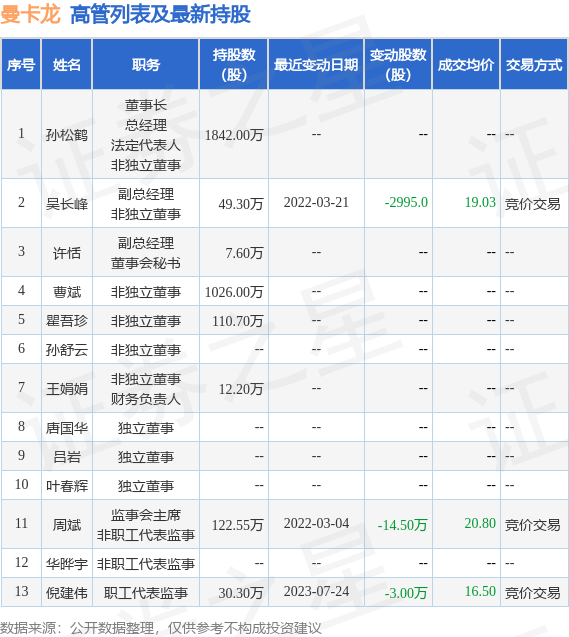Select the name 孙松鹤

(x=67, y=135)
